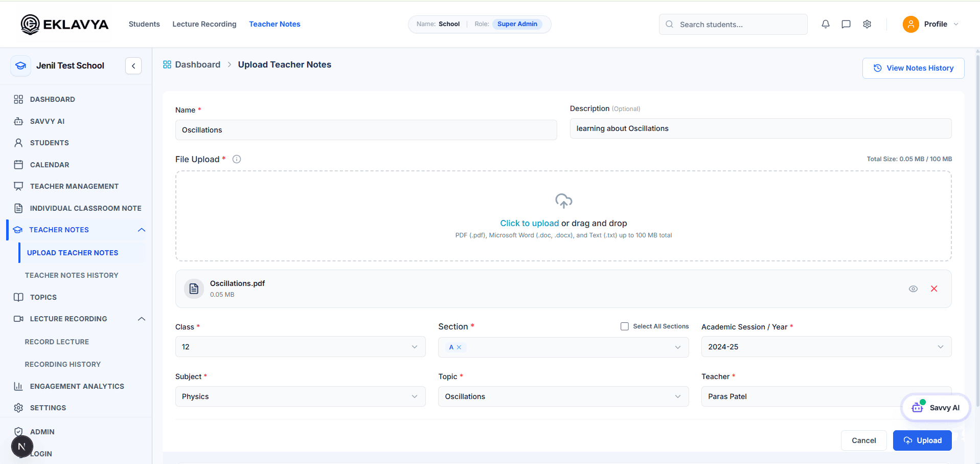The width and height of the screenshot is (980, 464).
Task: Click the Search students input field
Action: [x=733, y=24]
